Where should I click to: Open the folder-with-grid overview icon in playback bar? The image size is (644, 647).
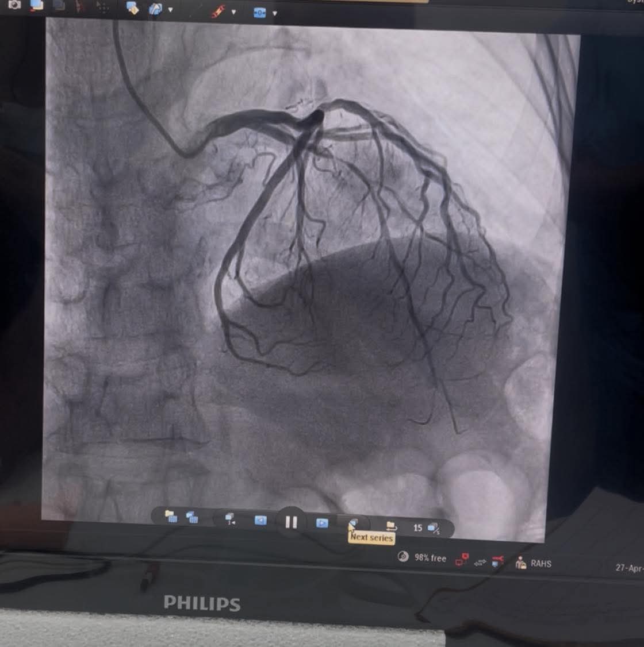point(171,517)
